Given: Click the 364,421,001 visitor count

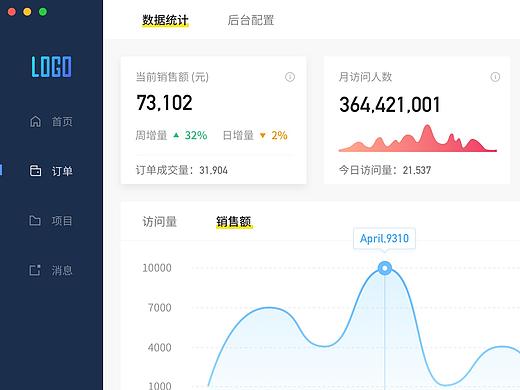Looking at the screenshot, I should (x=390, y=105).
